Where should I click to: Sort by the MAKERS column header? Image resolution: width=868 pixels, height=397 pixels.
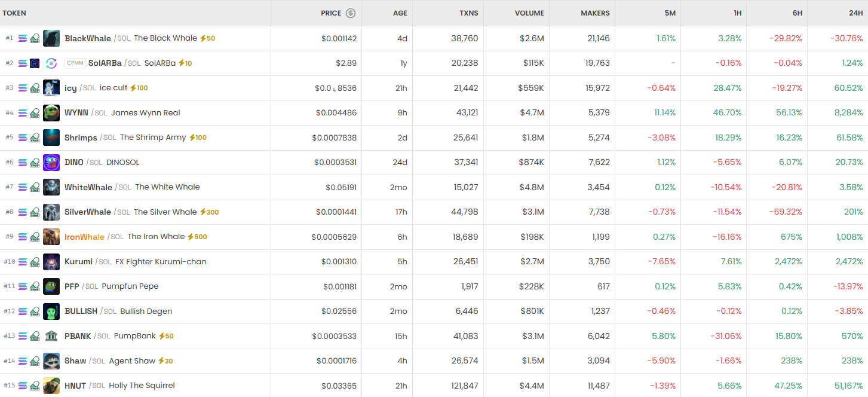point(595,13)
